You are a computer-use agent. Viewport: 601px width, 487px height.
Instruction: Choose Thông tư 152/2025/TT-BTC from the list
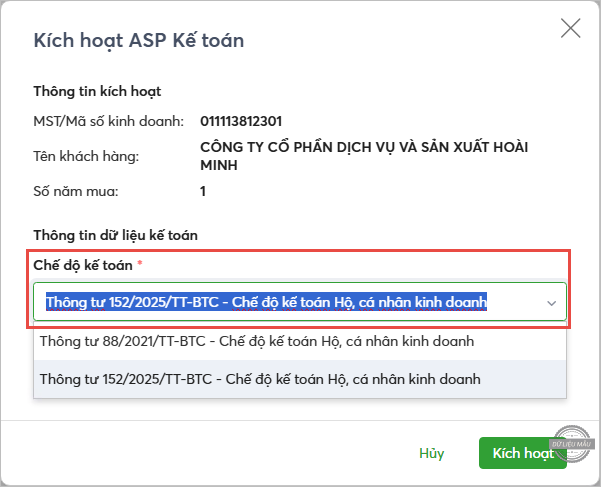[260, 379]
